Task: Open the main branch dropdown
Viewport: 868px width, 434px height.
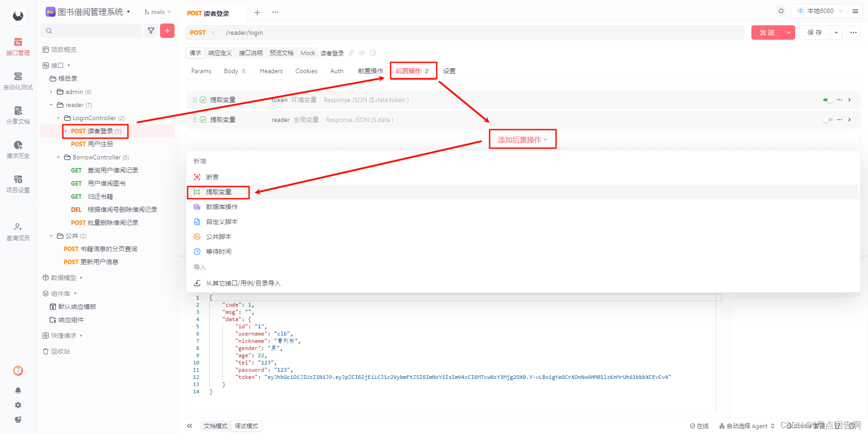Action: tap(158, 12)
